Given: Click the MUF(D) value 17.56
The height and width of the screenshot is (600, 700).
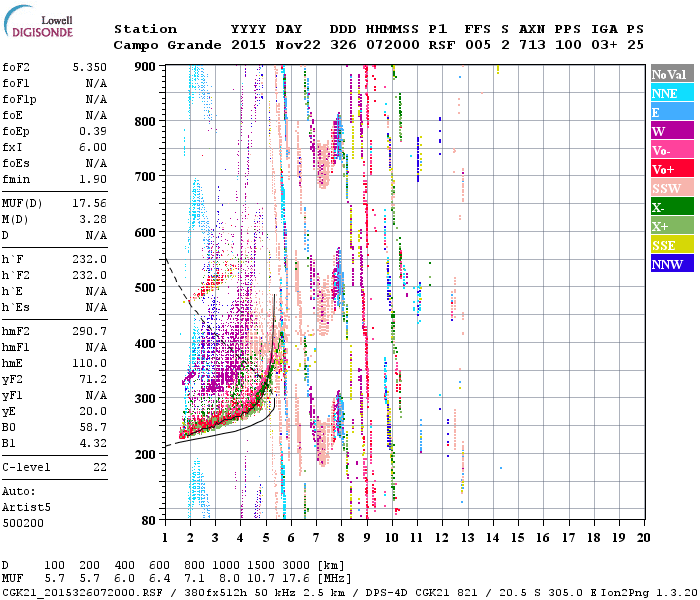Looking at the screenshot, I should pyautogui.click(x=90, y=203).
